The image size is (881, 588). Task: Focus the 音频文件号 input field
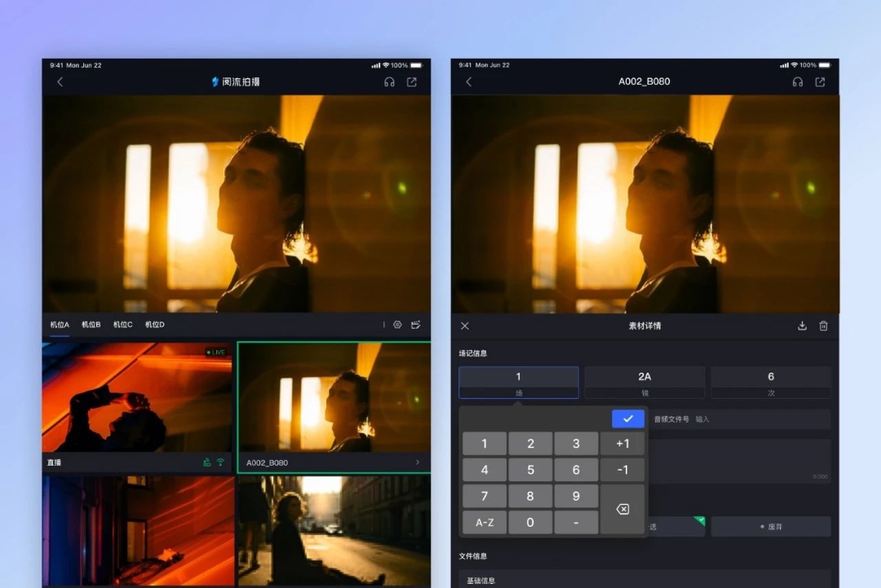pyautogui.click(x=740, y=419)
